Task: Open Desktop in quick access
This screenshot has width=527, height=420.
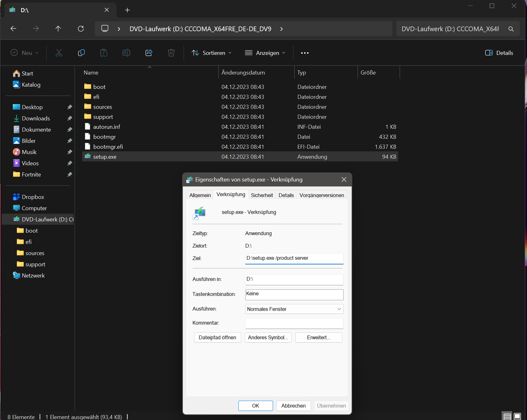Action: point(28,107)
